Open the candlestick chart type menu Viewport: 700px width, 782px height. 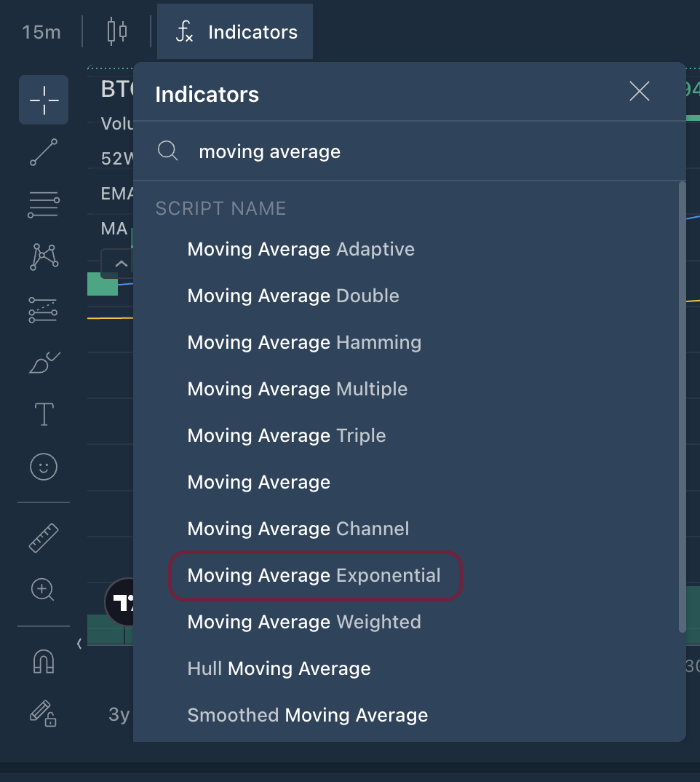(x=116, y=32)
